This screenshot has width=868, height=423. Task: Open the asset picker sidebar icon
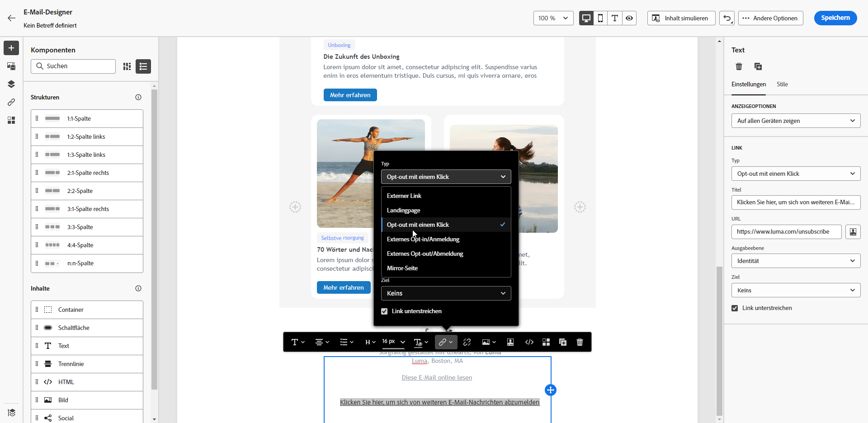point(11,66)
